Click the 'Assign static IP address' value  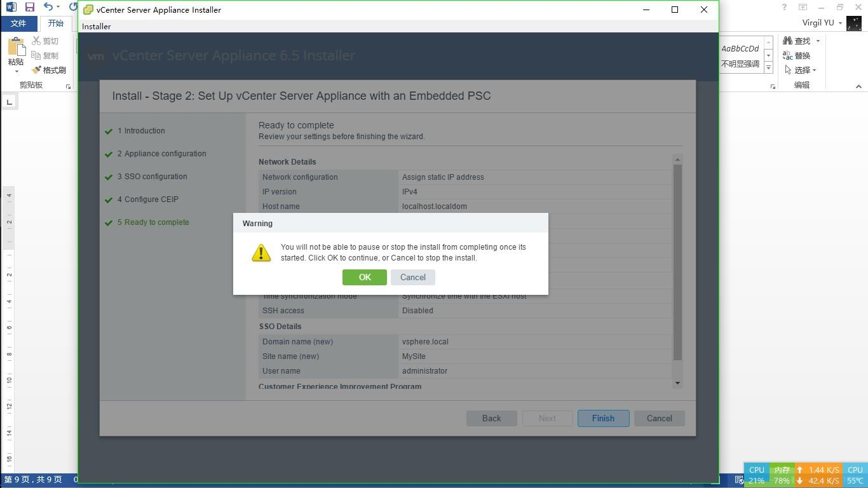(x=443, y=177)
